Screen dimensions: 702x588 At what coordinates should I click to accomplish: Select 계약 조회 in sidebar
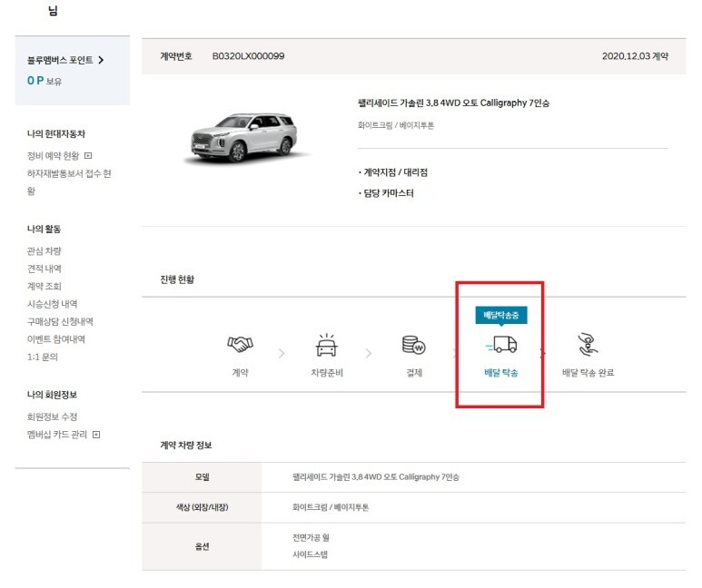(44, 287)
